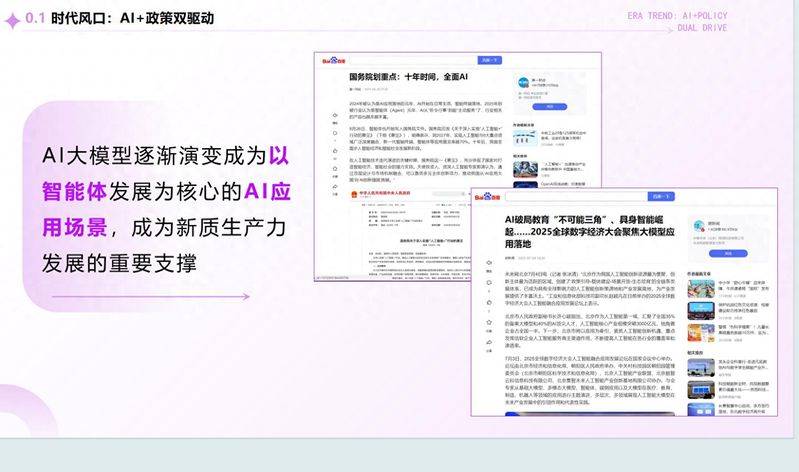Select headline 国务院划重点：十年时间，全面AI
Viewport: 799px width, 472px height.
pos(408,77)
